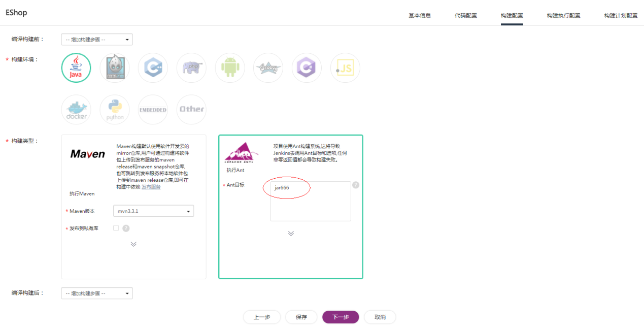Choose the Groovy star environment icon
The width and height of the screenshot is (644, 329).
[x=268, y=68]
